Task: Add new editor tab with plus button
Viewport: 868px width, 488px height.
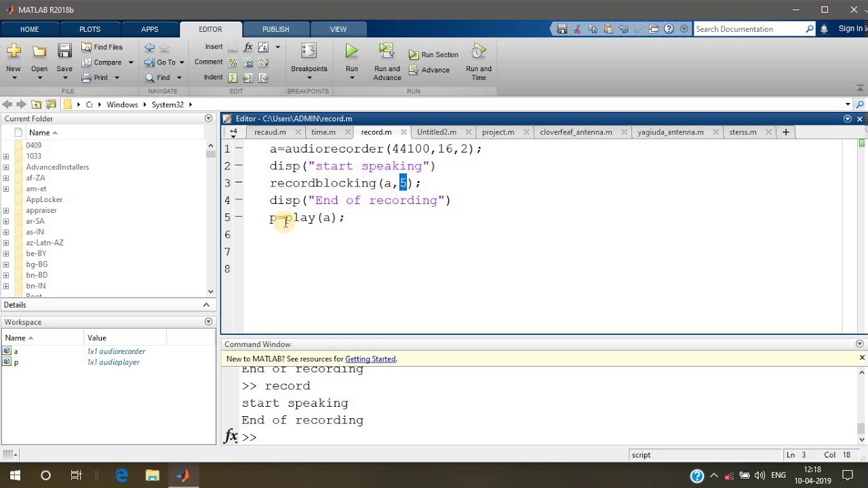Action: (785, 132)
